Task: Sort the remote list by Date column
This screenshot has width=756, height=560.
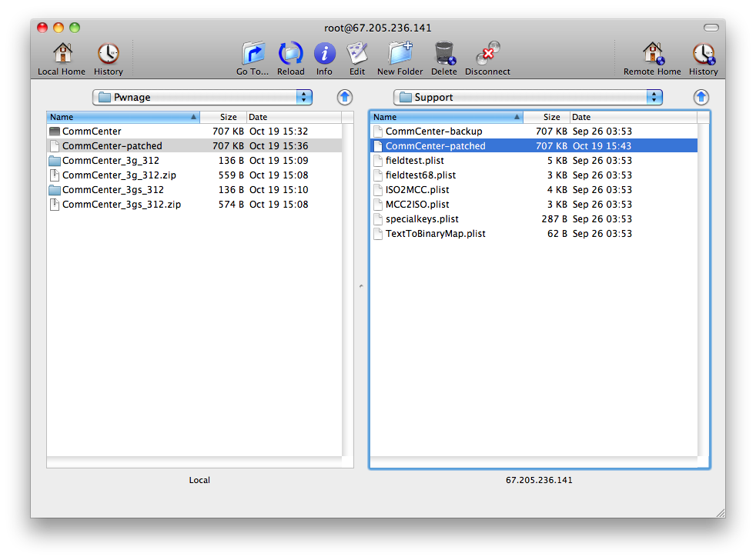Action: pyautogui.click(x=633, y=117)
